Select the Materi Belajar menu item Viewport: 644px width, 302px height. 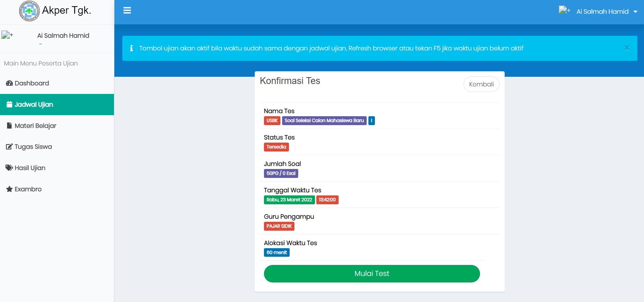point(35,126)
